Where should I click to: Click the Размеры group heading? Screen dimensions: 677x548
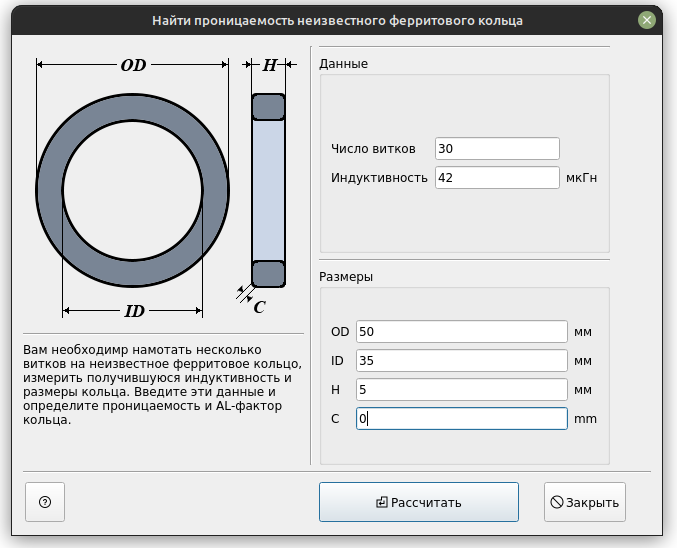click(346, 277)
